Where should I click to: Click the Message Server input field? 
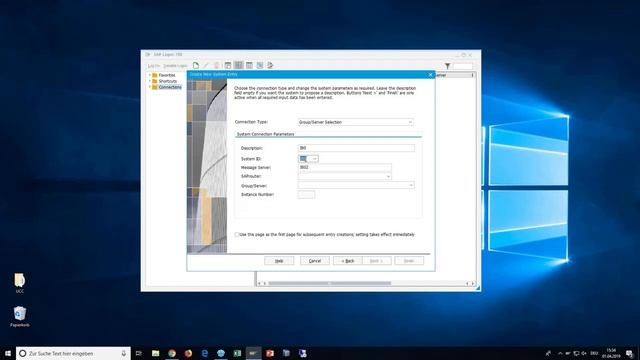[344, 167]
